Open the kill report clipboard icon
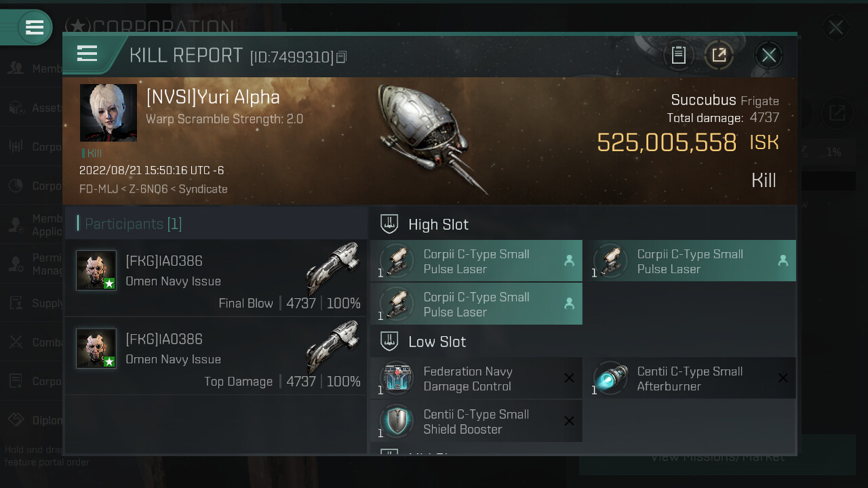The height and width of the screenshot is (488, 868). 679,55
